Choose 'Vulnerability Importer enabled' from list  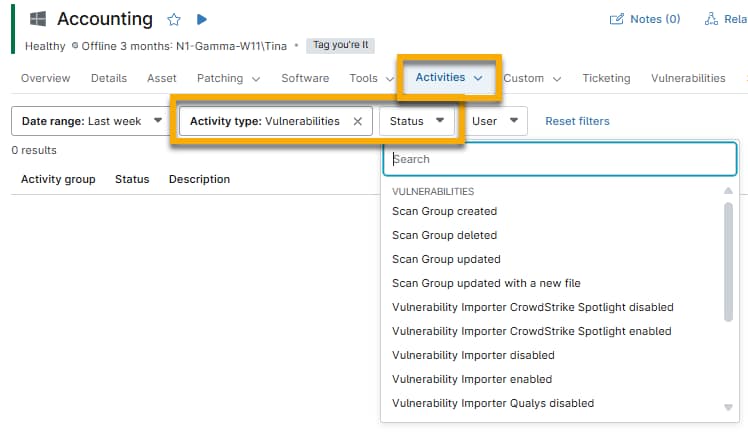coord(472,379)
